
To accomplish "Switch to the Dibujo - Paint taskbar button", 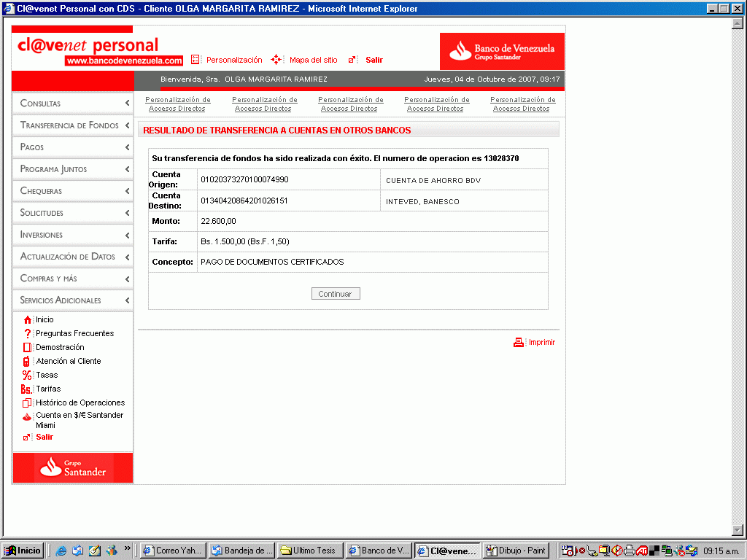I will 516,551.
